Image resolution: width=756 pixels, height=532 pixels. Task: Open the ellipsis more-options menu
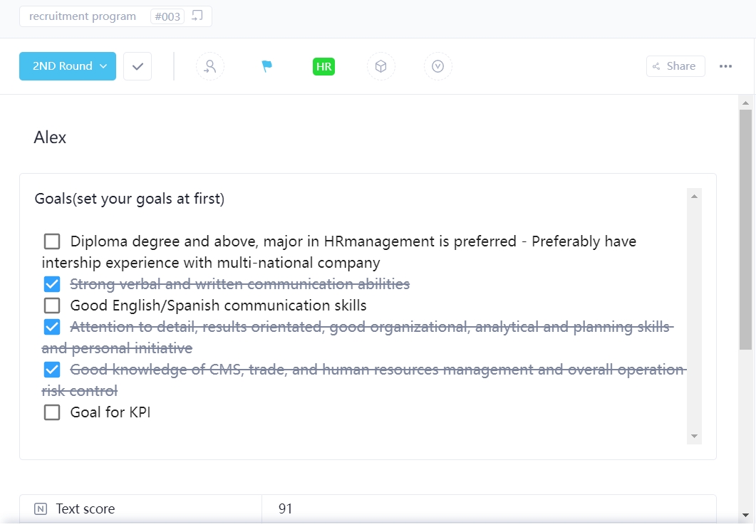(725, 66)
